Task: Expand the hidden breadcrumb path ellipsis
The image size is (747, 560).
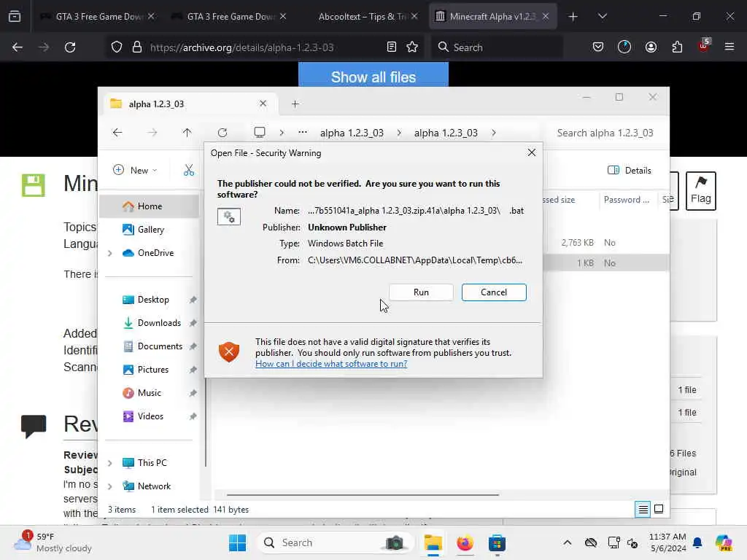Action: 303,133
